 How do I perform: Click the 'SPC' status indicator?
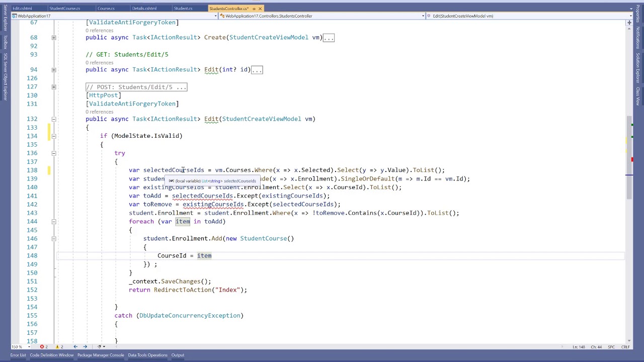point(611,347)
